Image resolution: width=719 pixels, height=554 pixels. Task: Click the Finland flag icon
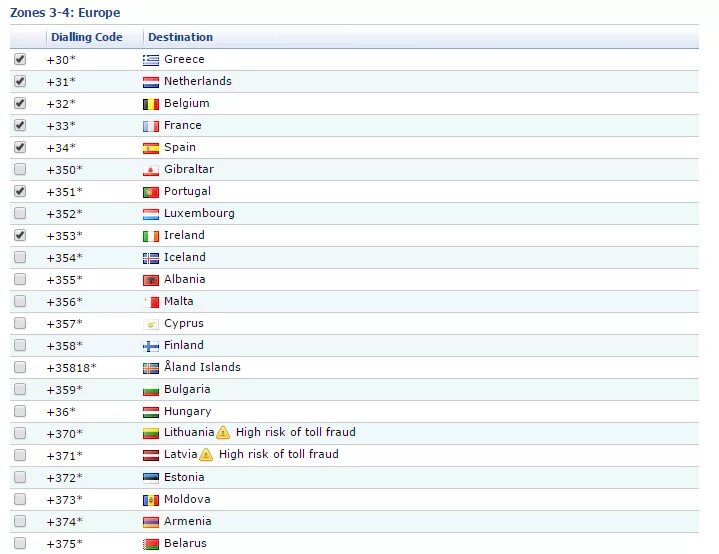coord(151,346)
